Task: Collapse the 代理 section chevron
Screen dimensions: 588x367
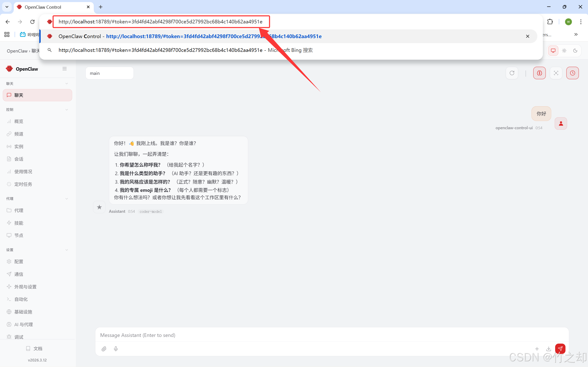Action: (x=67, y=199)
